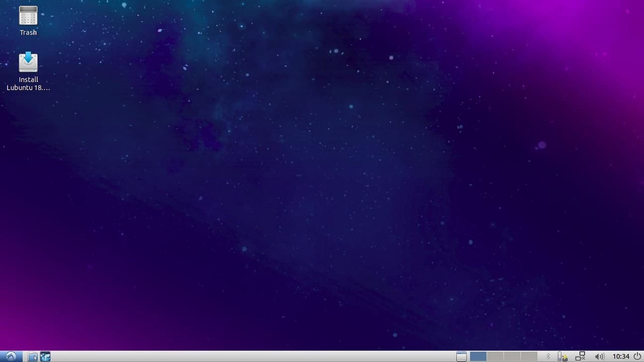Switch to the second workspace
Viewport: 644px width, 362px height.
pyautogui.click(x=495, y=356)
